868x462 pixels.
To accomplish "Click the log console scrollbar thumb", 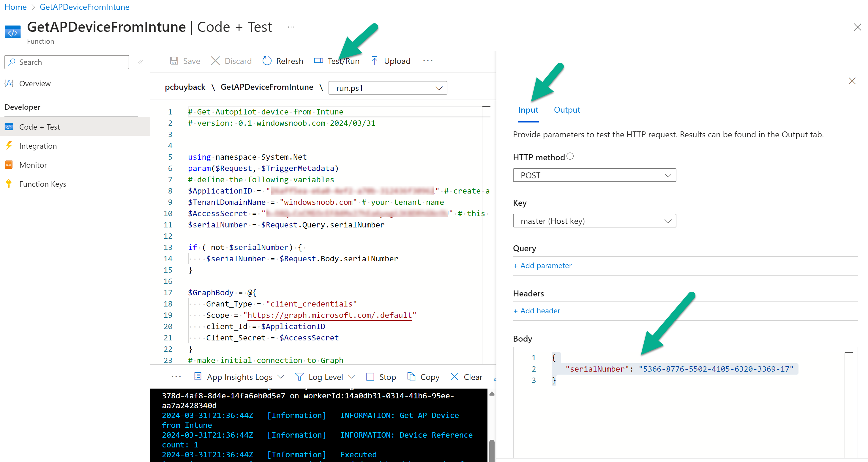I will [492, 450].
